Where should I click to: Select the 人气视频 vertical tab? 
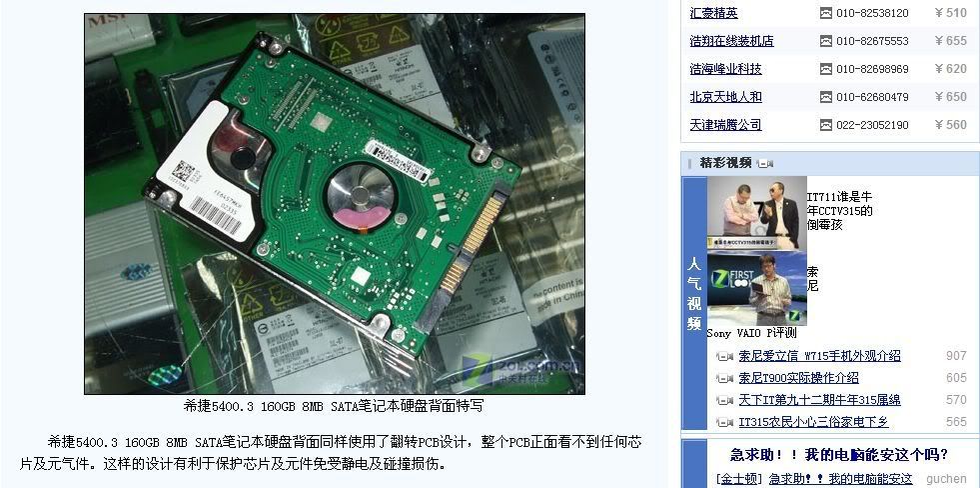tap(694, 294)
